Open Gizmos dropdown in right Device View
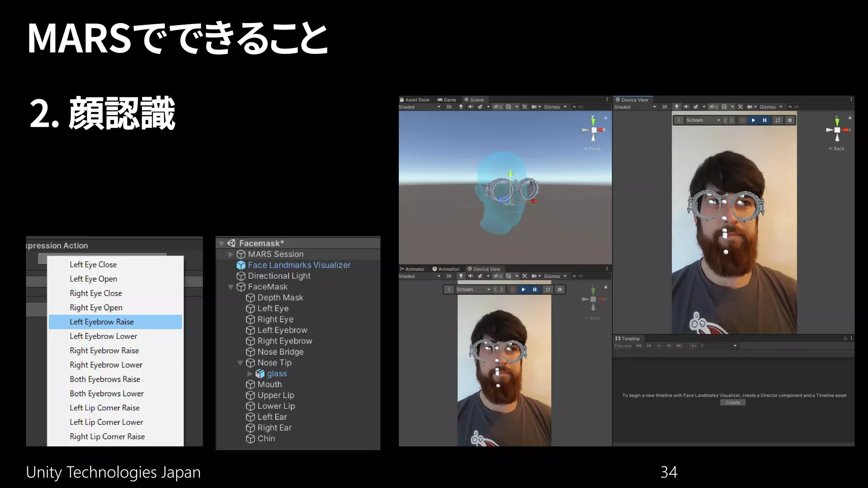The image size is (868, 488). 771,107
